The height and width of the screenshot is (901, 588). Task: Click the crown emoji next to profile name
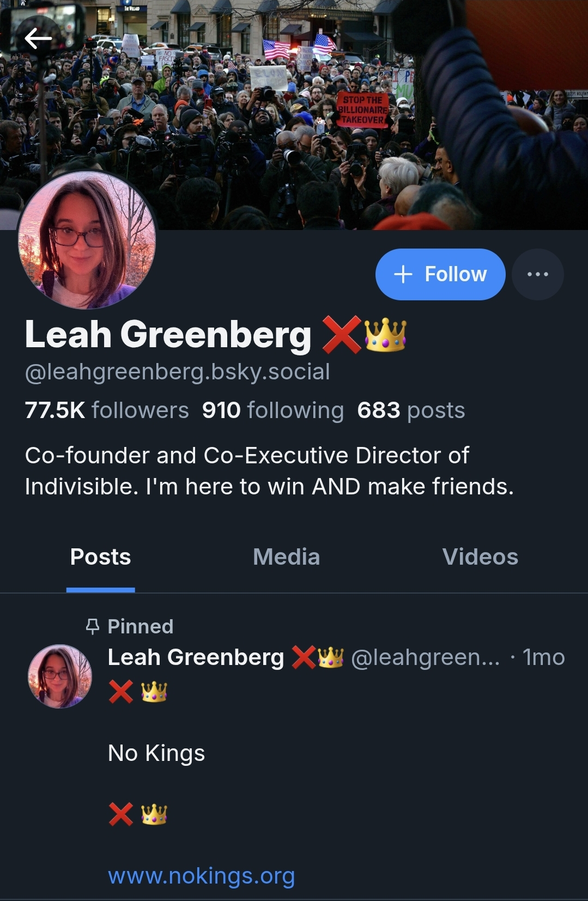385,335
